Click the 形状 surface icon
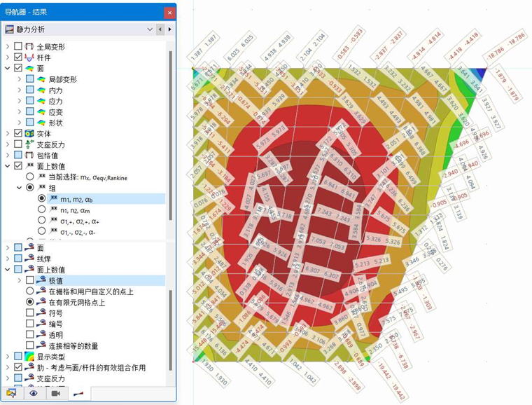The height and width of the screenshot is (405, 532). click(41, 122)
